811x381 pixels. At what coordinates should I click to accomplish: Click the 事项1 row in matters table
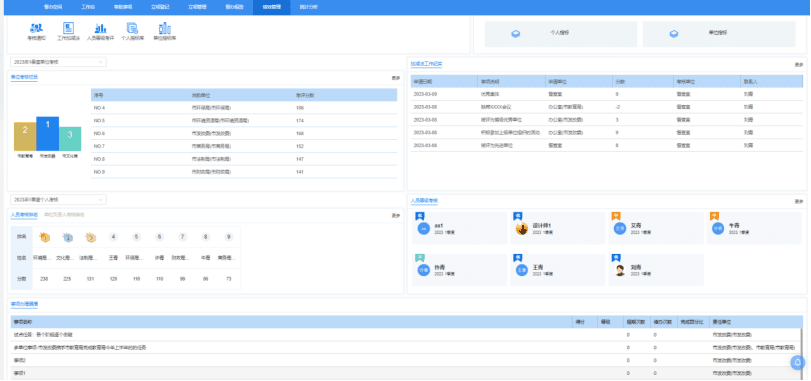pyautogui.click(x=406, y=373)
